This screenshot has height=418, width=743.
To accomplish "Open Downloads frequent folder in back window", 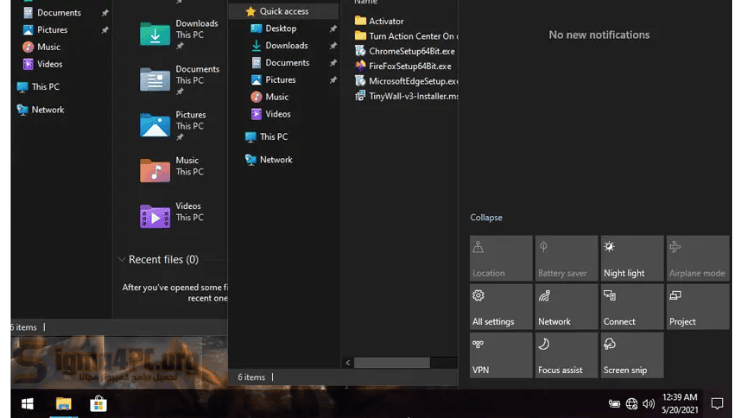I will pos(179,34).
